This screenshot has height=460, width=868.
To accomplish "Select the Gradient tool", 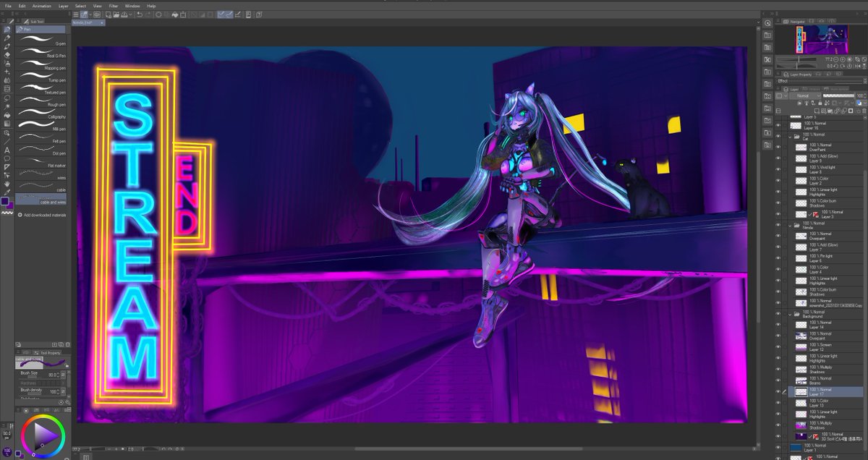I will pos(7,124).
